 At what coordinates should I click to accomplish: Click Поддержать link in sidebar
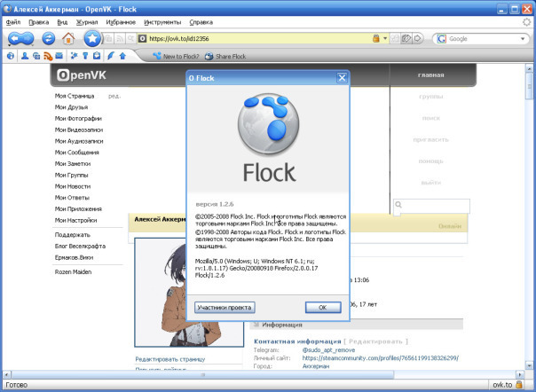coord(73,235)
